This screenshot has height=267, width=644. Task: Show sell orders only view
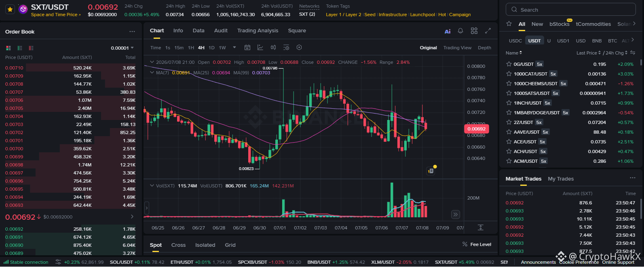[31, 48]
